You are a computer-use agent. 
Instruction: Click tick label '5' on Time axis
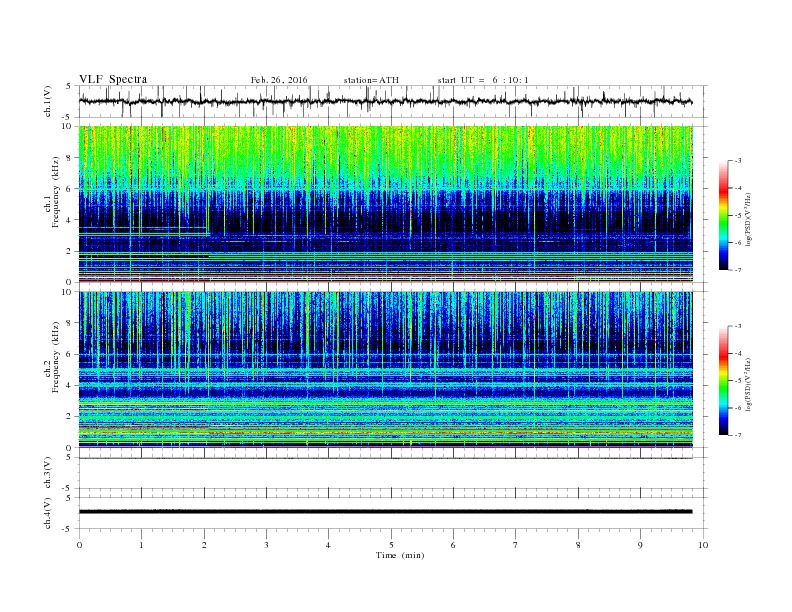pos(391,545)
